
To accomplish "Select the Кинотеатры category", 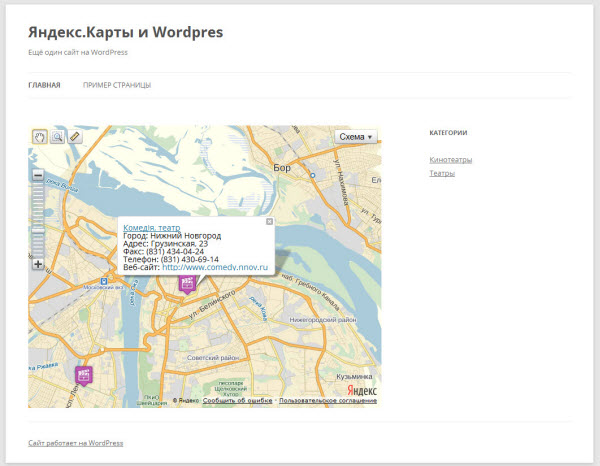I will pyautogui.click(x=450, y=159).
